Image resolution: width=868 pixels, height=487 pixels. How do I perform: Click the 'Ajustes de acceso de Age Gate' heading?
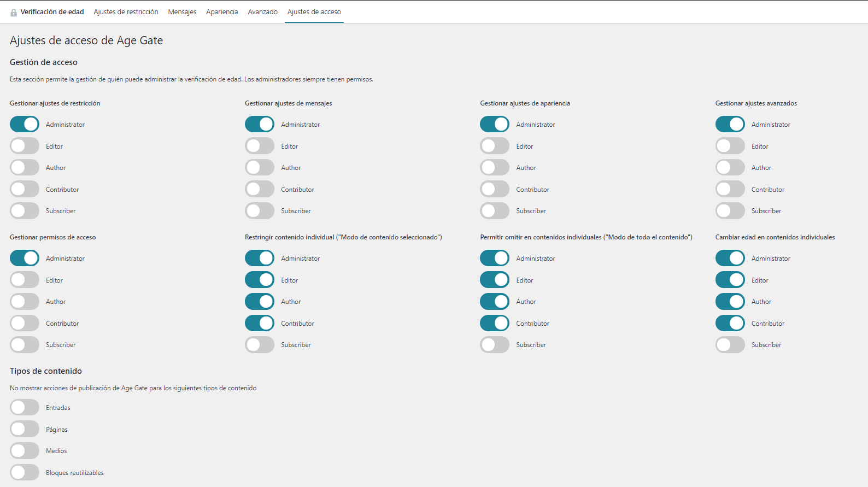click(x=86, y=40)
